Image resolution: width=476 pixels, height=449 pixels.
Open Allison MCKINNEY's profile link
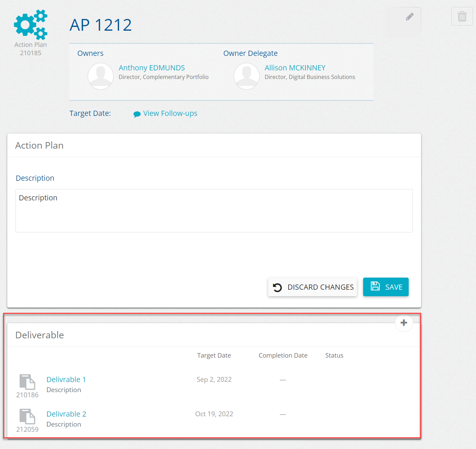point(295,68)
